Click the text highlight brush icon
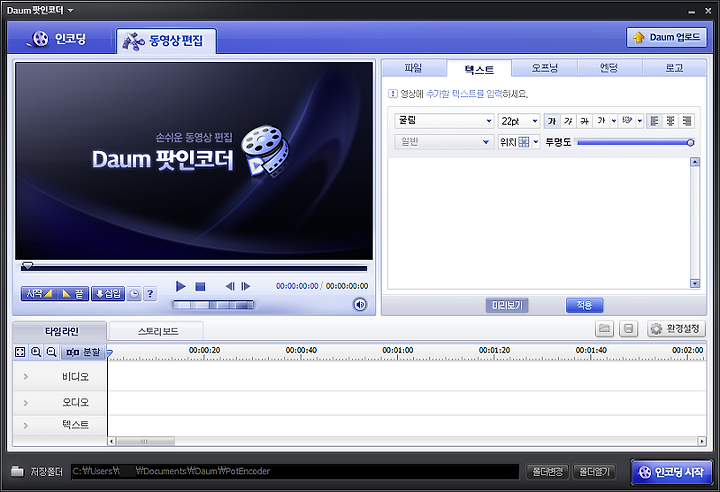This screenshot has width=720, height=492. tap(627, 121)
